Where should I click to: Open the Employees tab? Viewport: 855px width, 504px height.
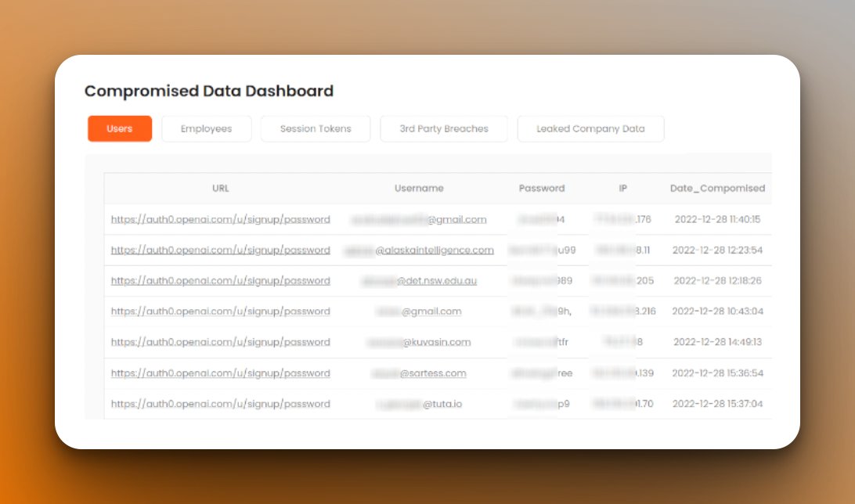(206, 128)
